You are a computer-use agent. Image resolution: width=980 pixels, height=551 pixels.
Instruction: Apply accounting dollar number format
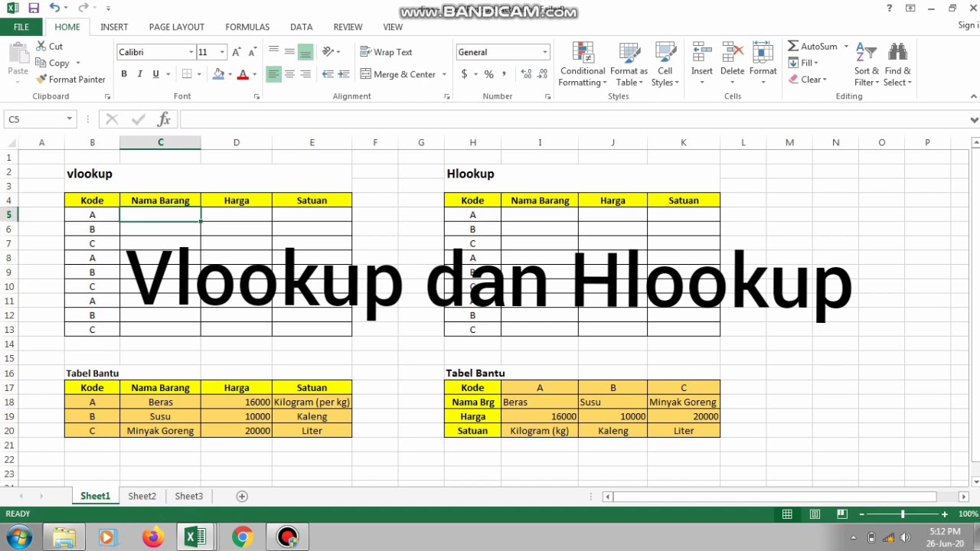point(464,74)
